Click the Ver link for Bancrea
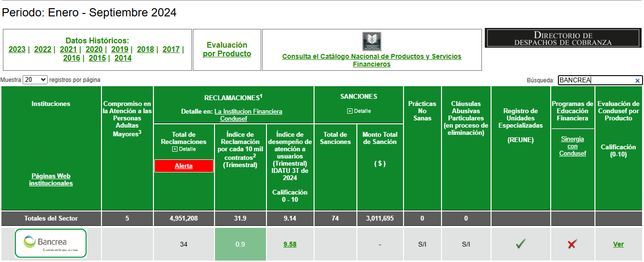The width and height of the screenshot is (644, 262). click(x=618, y=244)
